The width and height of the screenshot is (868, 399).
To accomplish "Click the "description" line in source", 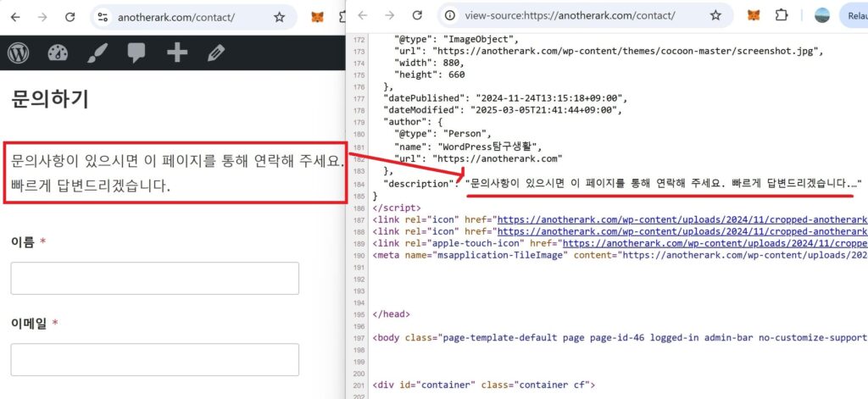I will click(623, 183).
